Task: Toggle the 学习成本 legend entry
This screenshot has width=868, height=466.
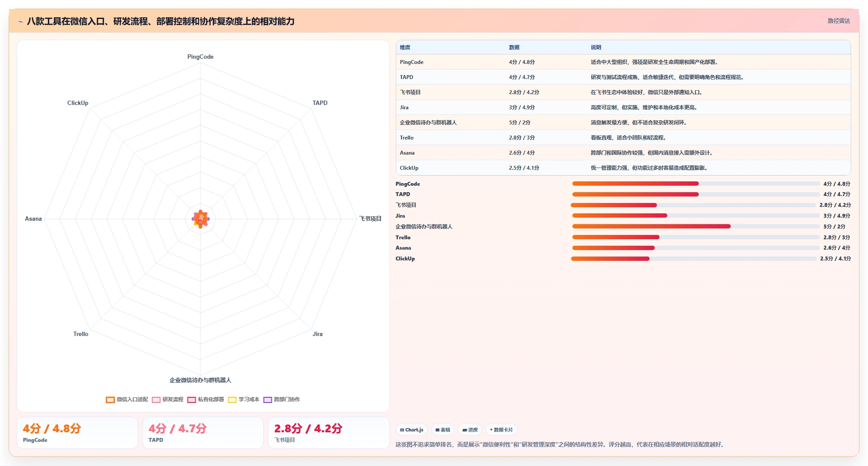Action: (243, 399)
